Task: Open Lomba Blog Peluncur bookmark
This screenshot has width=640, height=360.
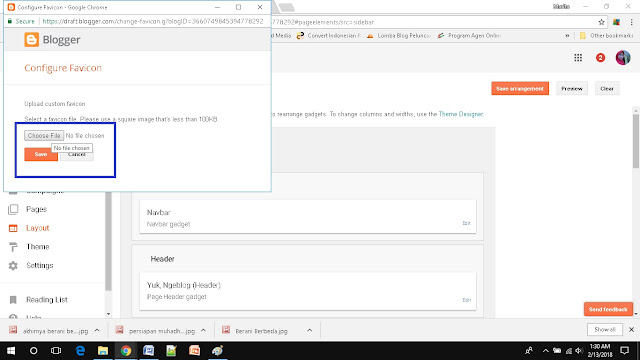Action: (x=399, y=36)
